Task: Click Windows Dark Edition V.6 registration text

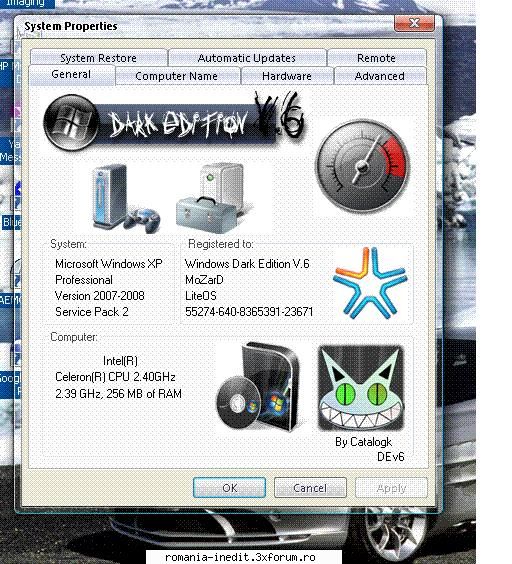Action: (x=247, y=264)
